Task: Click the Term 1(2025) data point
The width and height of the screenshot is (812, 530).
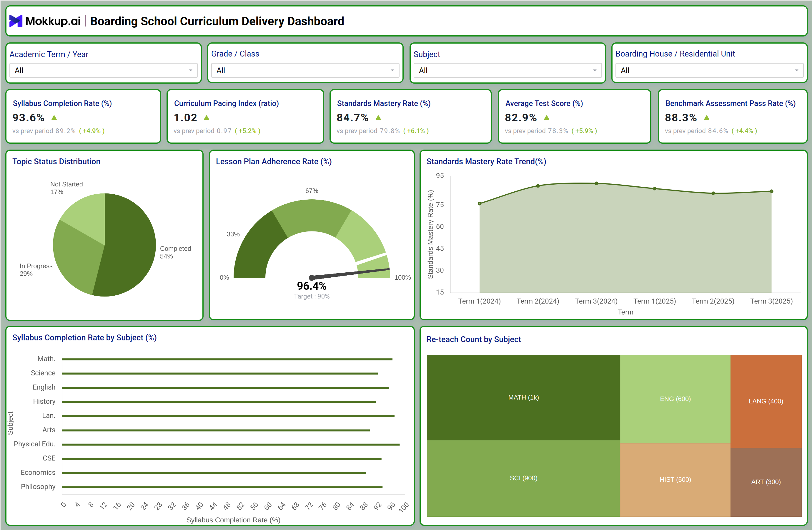Action: [x=655, y=188]
